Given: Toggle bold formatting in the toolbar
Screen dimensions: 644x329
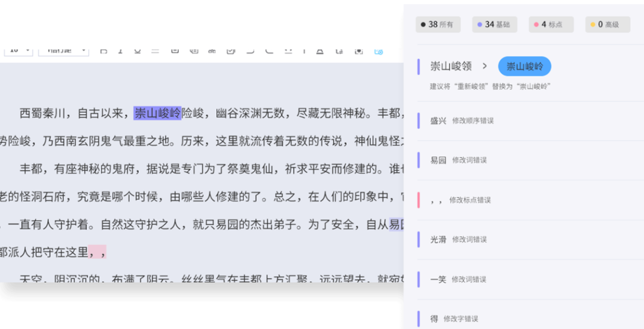Looking at the screenshot, I should tap(103, 51).
